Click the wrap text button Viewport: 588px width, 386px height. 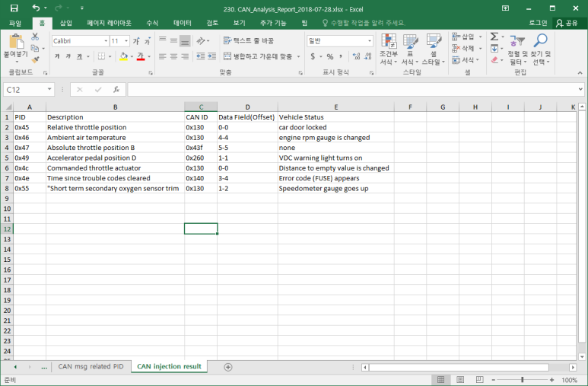pos(249,40)
